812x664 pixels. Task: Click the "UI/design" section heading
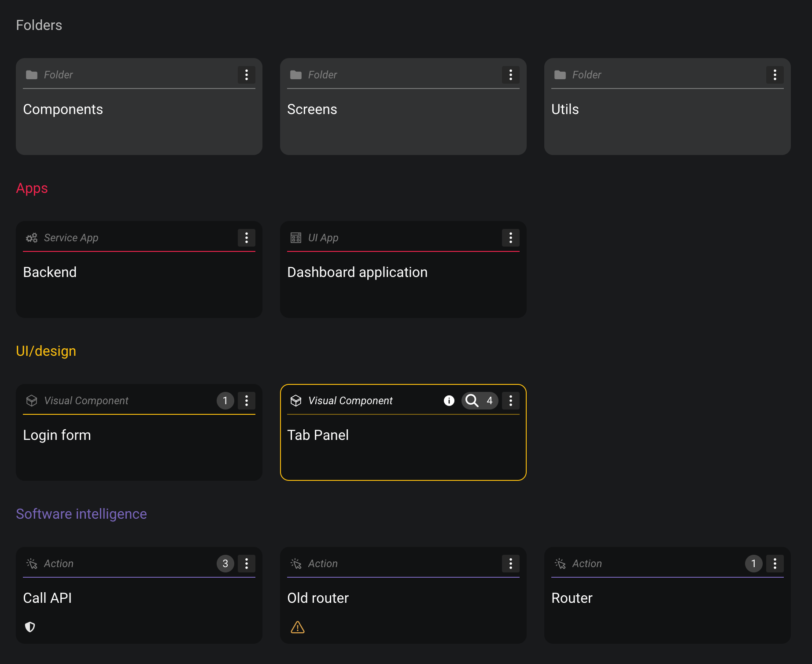tap(46, 350)
